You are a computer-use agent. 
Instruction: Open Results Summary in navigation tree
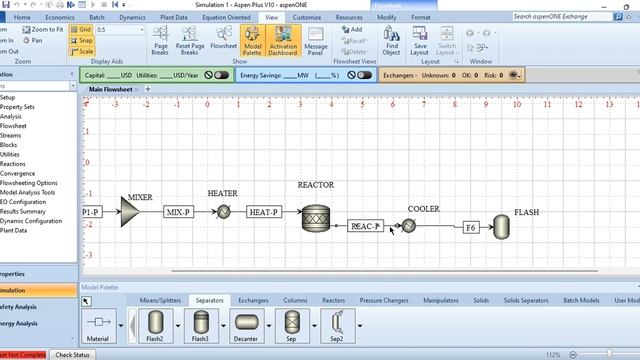click(x=23, y=211)
